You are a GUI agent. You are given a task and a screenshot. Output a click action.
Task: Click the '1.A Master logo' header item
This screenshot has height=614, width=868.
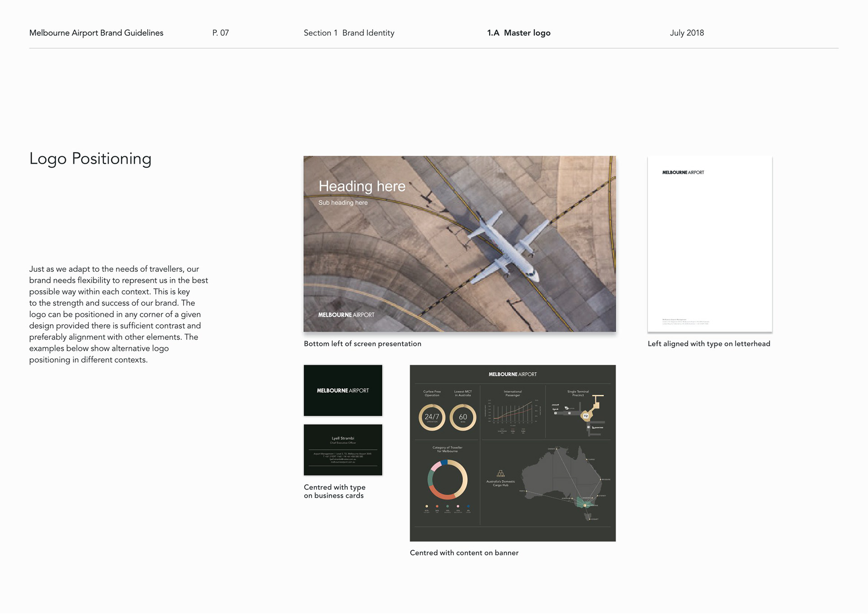tap(519, 33)
